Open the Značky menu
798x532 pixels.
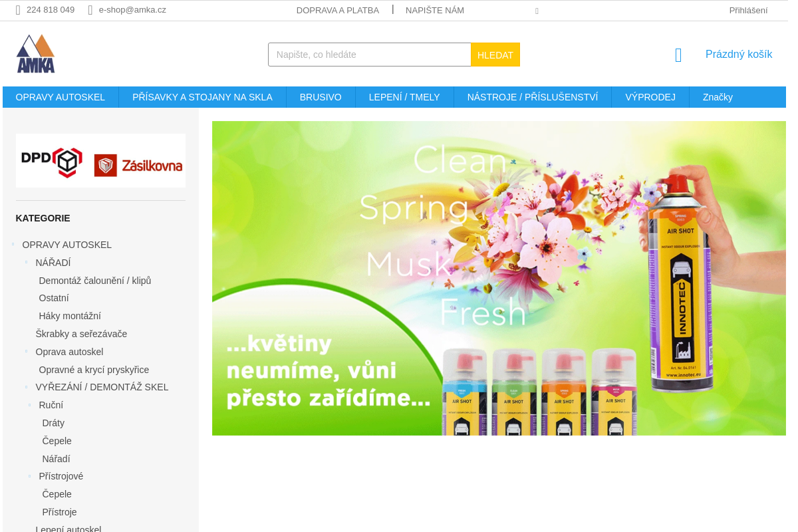point(718,96)
